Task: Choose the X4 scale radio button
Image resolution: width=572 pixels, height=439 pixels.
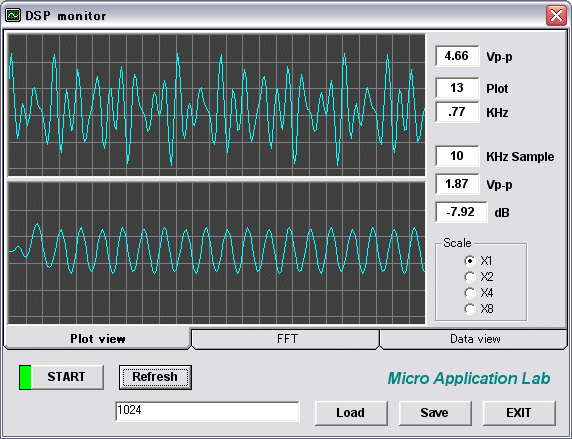Action: coord(470,293)
